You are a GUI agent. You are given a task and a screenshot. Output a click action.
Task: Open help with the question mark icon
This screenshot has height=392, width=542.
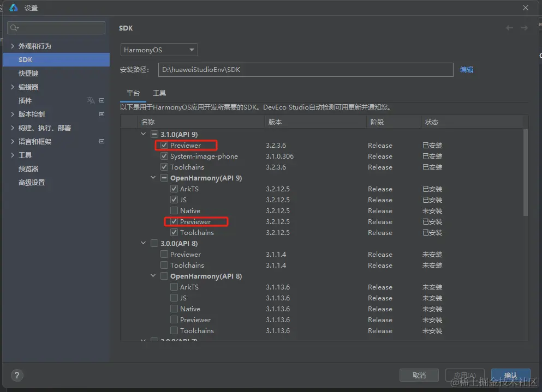[x=17, y=375]
